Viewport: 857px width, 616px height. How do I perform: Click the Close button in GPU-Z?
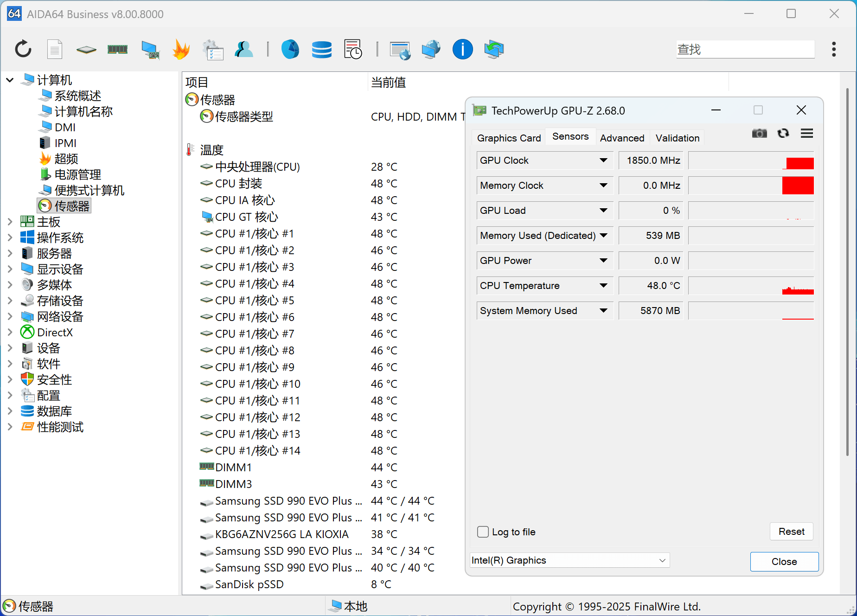tap(784, 562)
